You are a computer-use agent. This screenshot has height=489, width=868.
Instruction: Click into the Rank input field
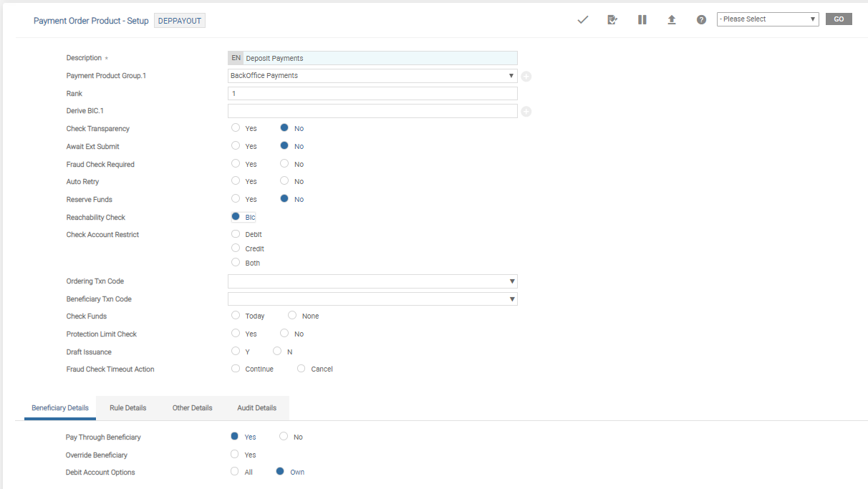tap(372, 94)
